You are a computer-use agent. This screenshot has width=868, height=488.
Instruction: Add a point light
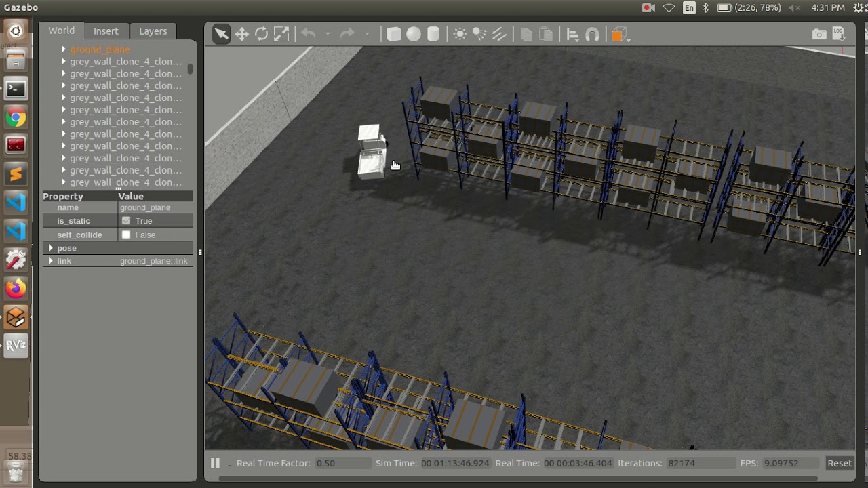[x=460, y=34]
